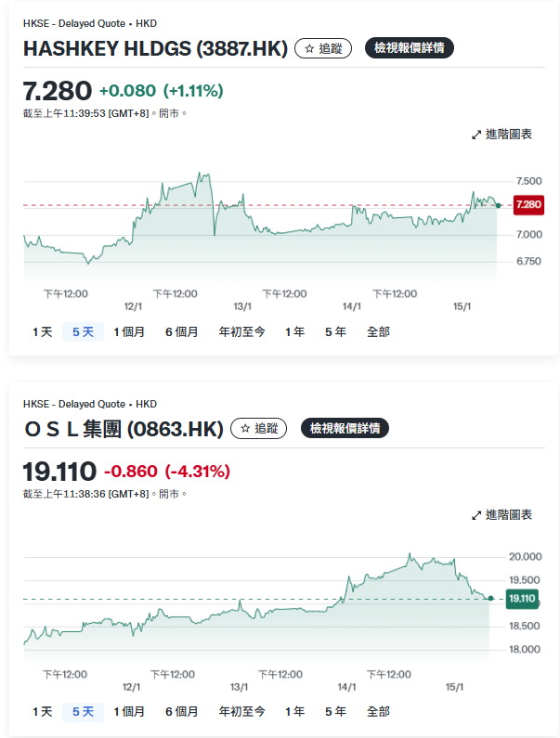Viewport: 560px width, 738px height.
Task: Click OSL集團 (0863.HK) title
Action: (x=123, y=429)
